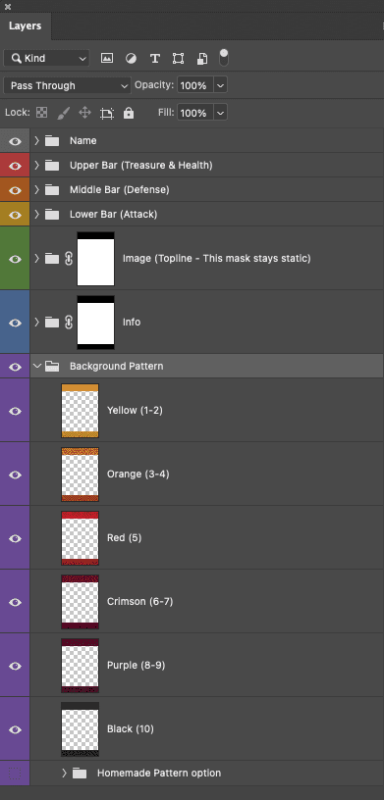Click the lock transparent pixels icon
Viewport: 384px width, 800px height.
(42, 113)
